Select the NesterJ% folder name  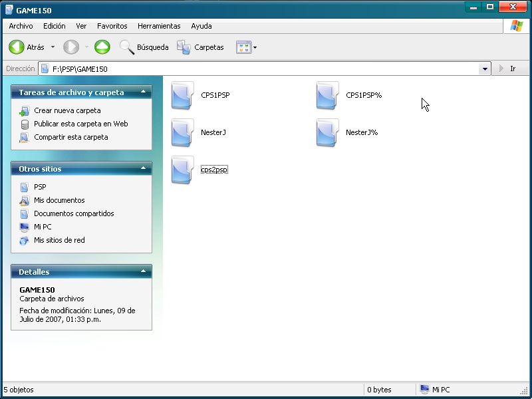pos(362,132)
